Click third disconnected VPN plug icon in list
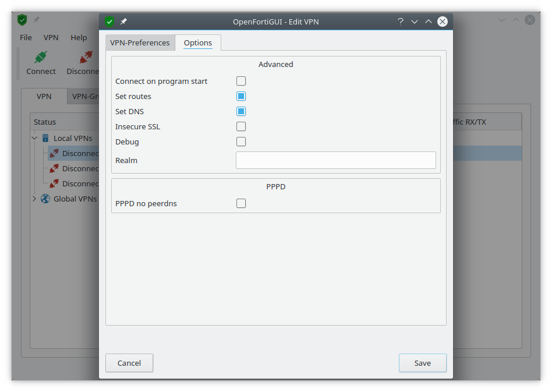552x392 pixels. click(54, 183)
